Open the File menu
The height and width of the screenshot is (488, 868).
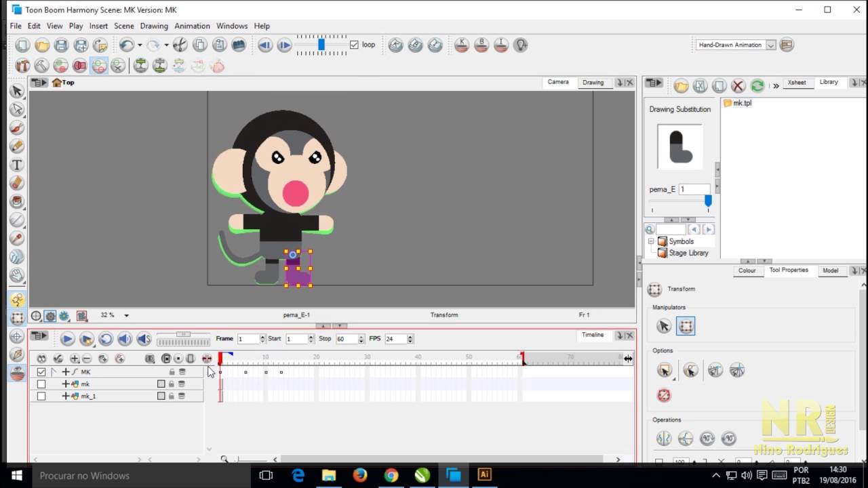(16, 26)
